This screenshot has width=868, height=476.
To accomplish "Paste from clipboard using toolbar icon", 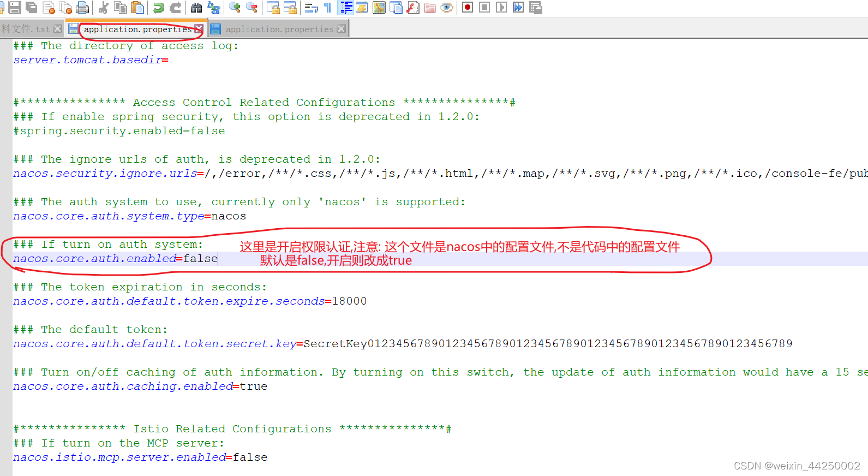I will [x=137, y=8].
